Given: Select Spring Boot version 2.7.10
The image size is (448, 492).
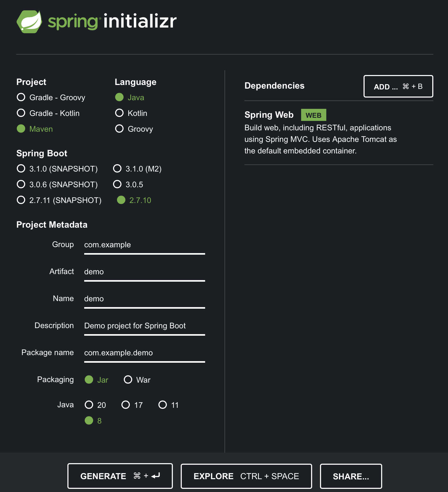Looking at the screenshot, I should click(134, 200).
